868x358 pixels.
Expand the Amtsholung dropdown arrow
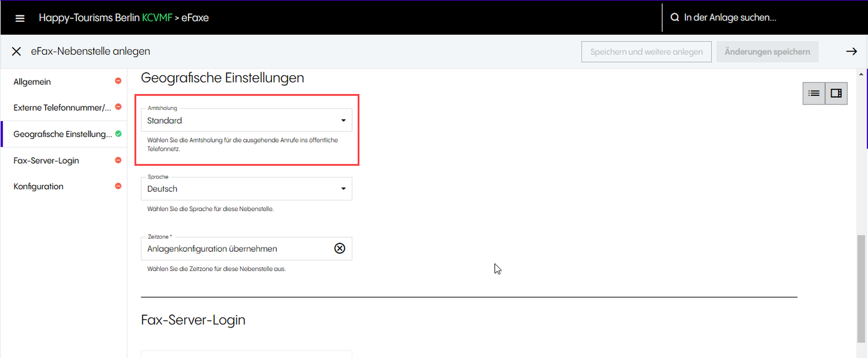tap(343, 120)
